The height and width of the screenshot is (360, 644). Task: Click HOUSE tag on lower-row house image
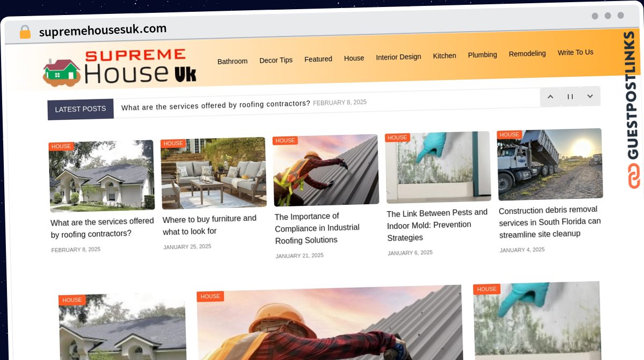pyautogui.click(x=72, y=300)
